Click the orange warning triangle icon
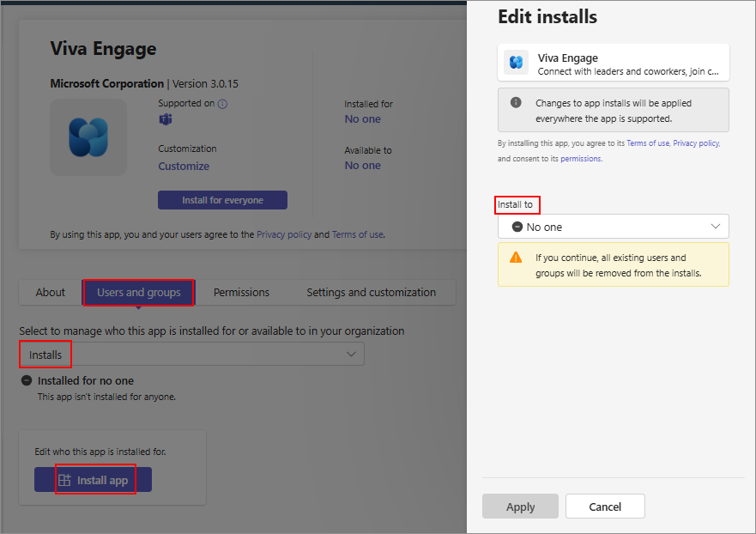Image resolution: width=756 pixels, height=534 pixels. point(516,257)
